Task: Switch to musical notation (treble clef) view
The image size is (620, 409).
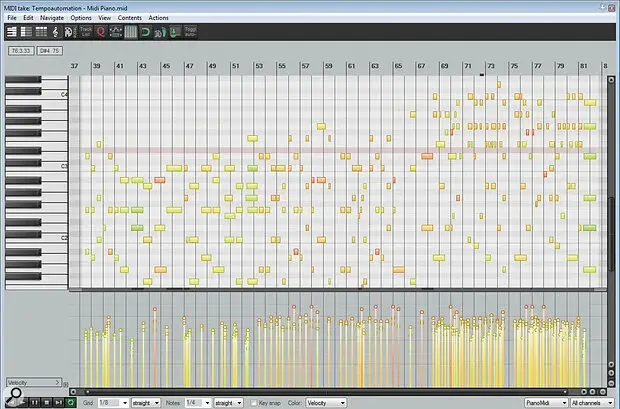Action: click(56, 32)
